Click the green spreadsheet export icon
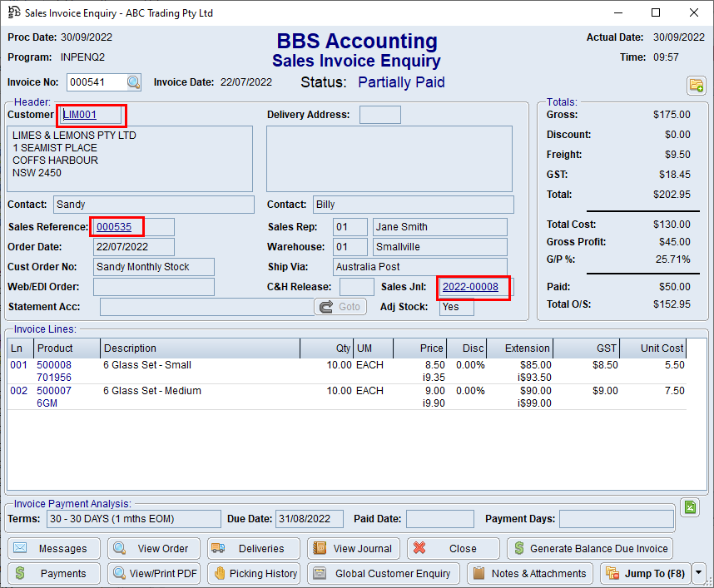Viewport: 714px width, 588px height. 690,507
